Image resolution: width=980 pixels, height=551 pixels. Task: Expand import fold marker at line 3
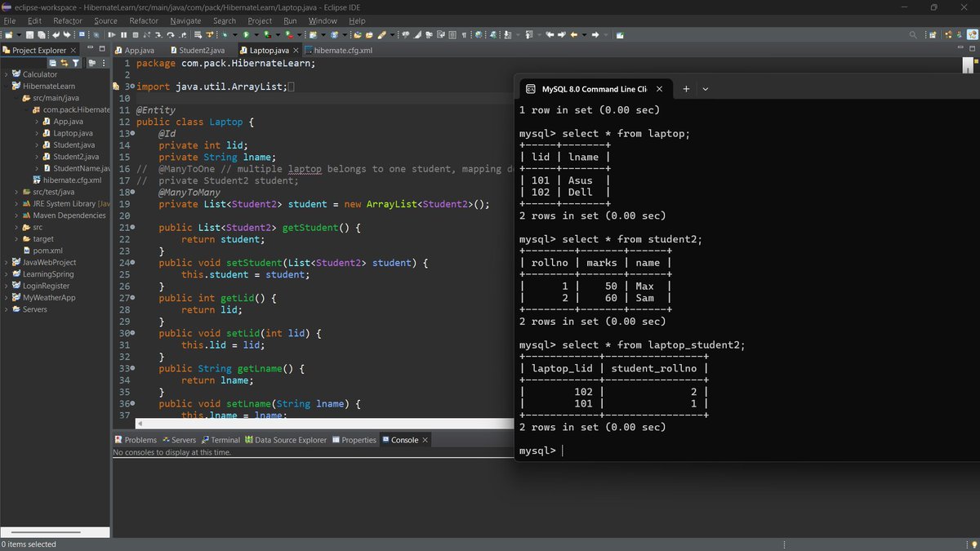click(x=131, y=87)
